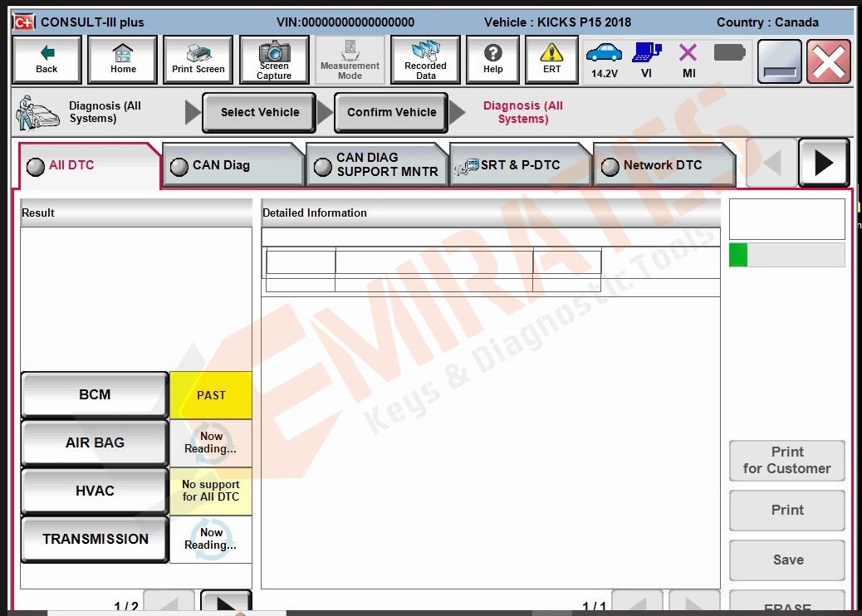The width and height of the screenshot is (862, 616).
Task: Click the VI connection status icon
Action: tap(646, 61)
